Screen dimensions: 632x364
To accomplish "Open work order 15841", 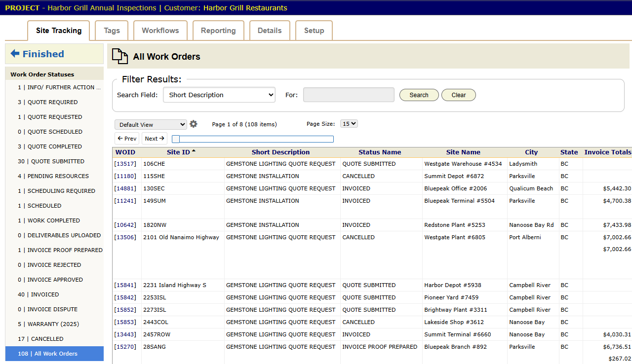I will [x=125, y=285].
